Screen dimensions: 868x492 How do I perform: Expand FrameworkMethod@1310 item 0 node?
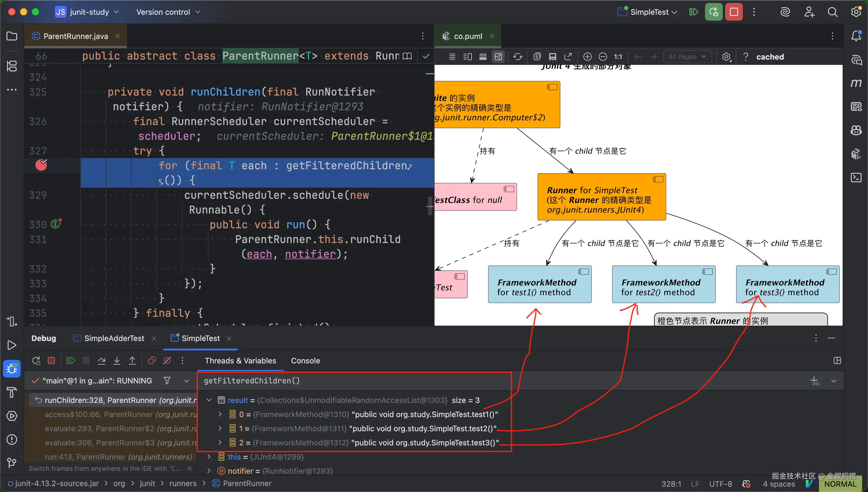pyautogui.click(x=220, y=414)
